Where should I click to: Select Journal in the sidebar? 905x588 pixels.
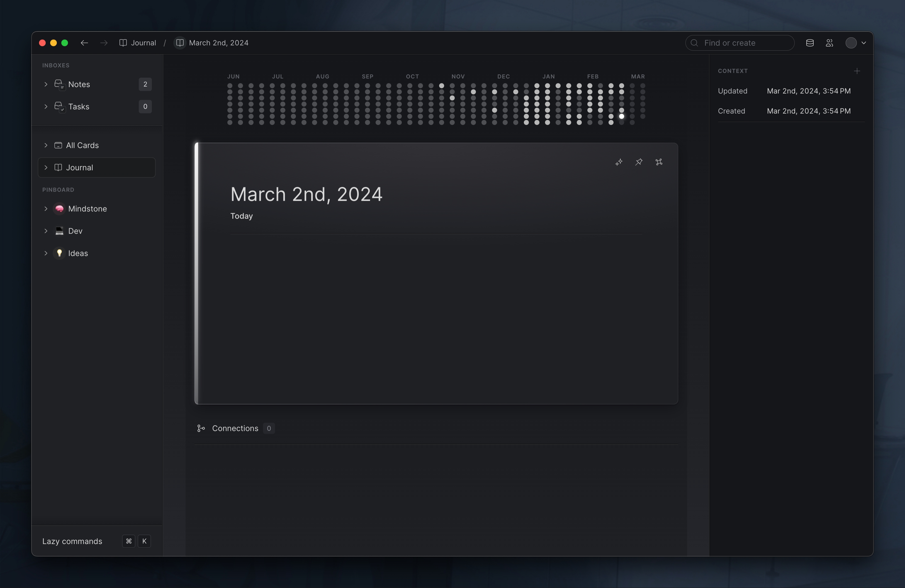click(97, 168)
